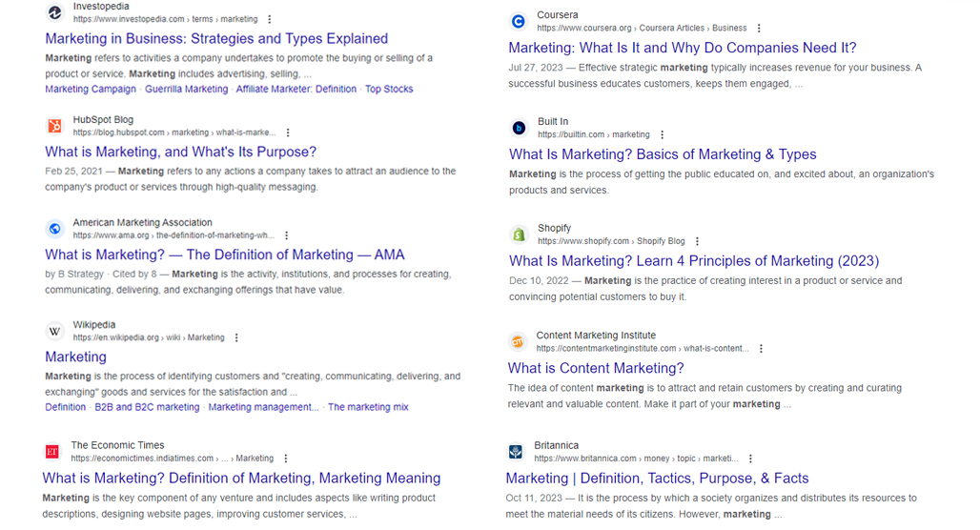Click the www.shopify.com URL breadcrumb

pyautogui.click(x=611, y=241)
